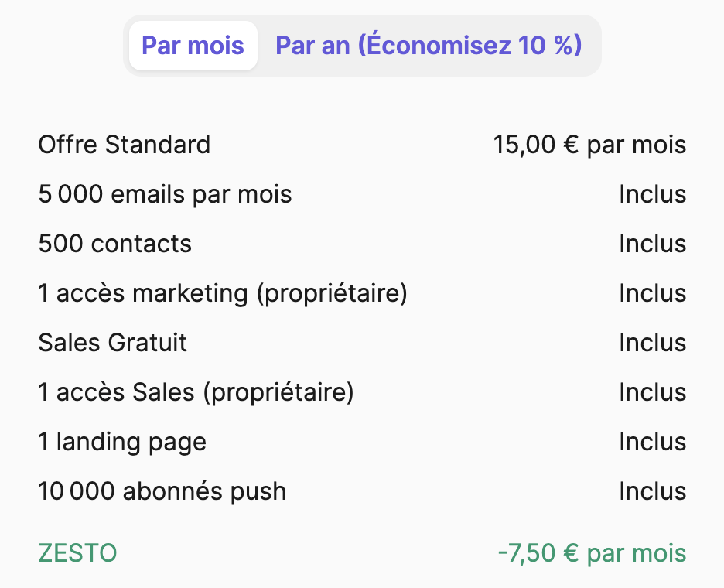
Task: Click the "15,00 € par mois" price
Action: click(589, 145)
